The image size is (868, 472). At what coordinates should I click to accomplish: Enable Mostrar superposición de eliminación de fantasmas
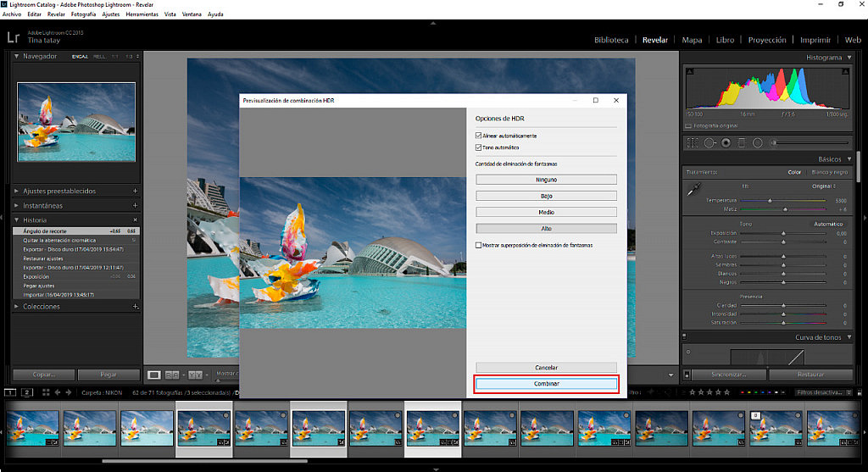pyautogui.click(x=479, y=245)
